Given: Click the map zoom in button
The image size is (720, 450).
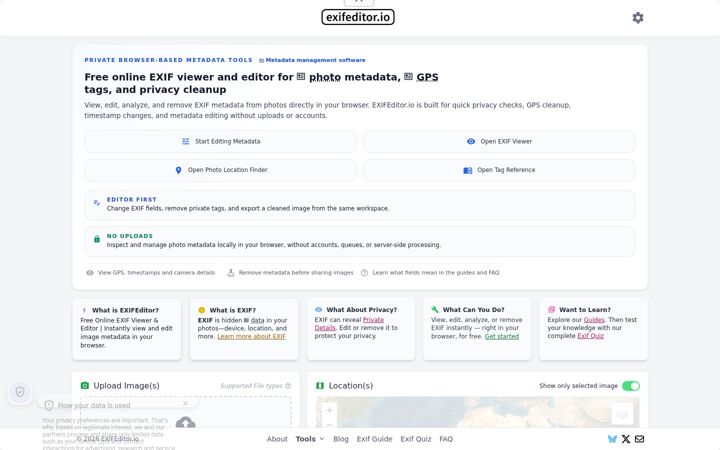Looking at the screenshot, I should pos(329,410).
